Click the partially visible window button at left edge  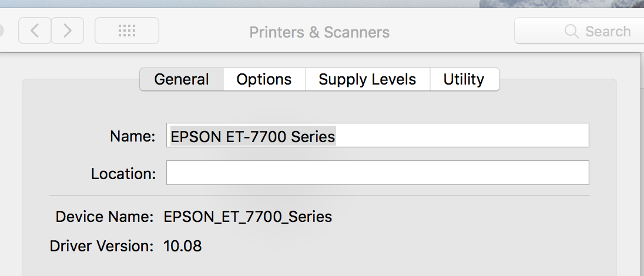tap(1, 31)
